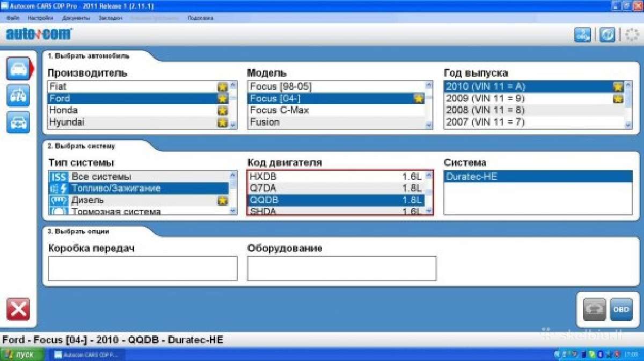
Task: Select year 2008 (VIN 11 = 8)
Action: [535, 110]
